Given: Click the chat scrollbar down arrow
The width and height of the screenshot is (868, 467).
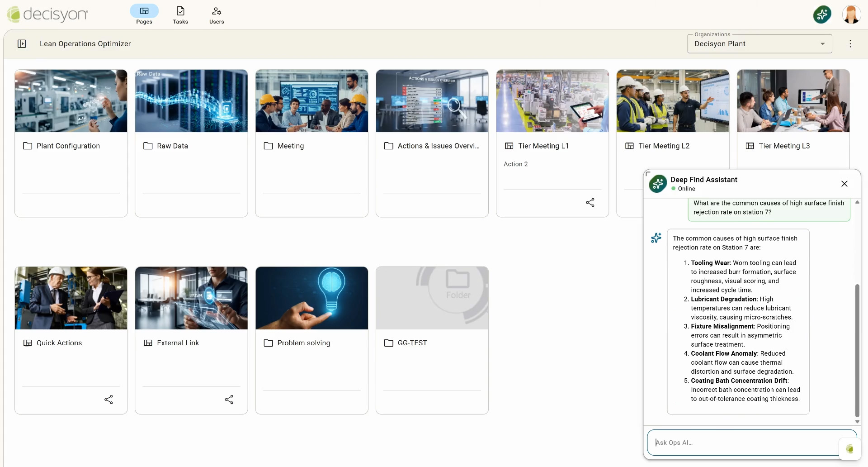Looking at the screenshot, I should pyautogui.click(x=857, y=422).
